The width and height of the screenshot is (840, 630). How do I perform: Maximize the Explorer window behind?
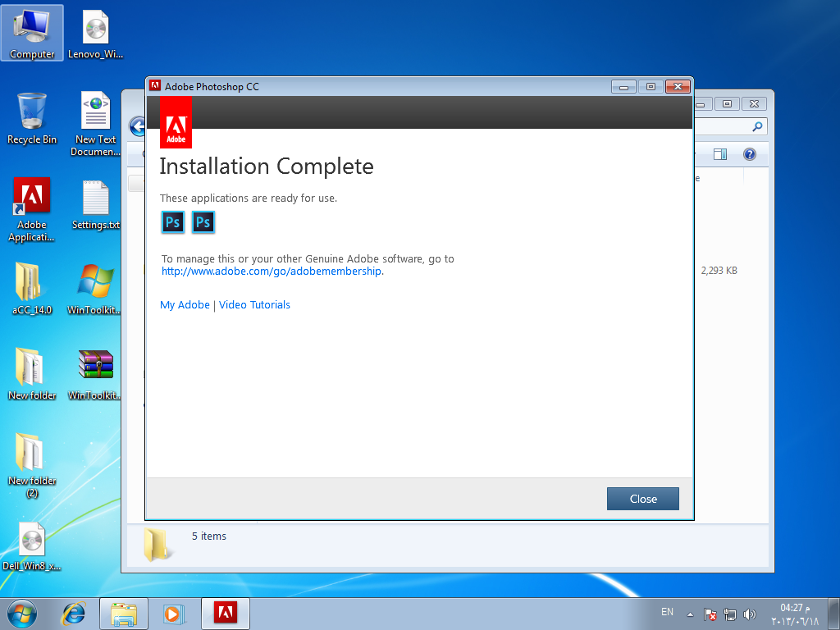727,104
